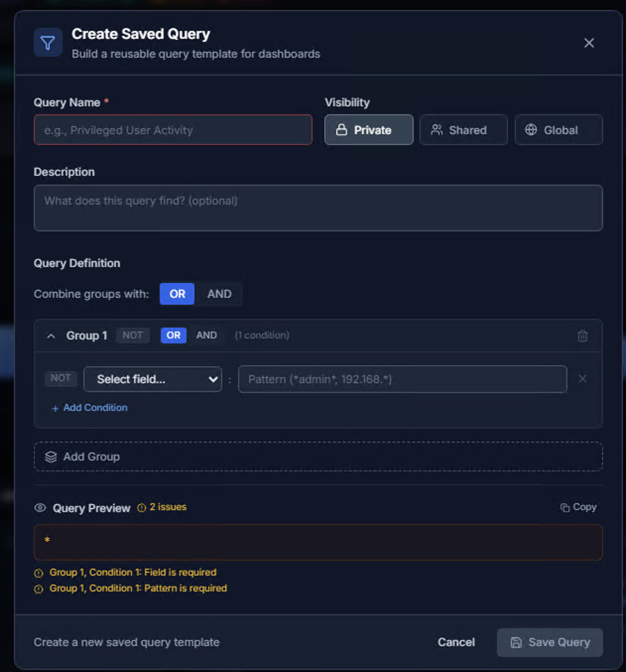Image resolution: width=626 pixels, height=672 pixels.
Task: Click the Copy icon above the preview box
Action: tap(564, 507)
